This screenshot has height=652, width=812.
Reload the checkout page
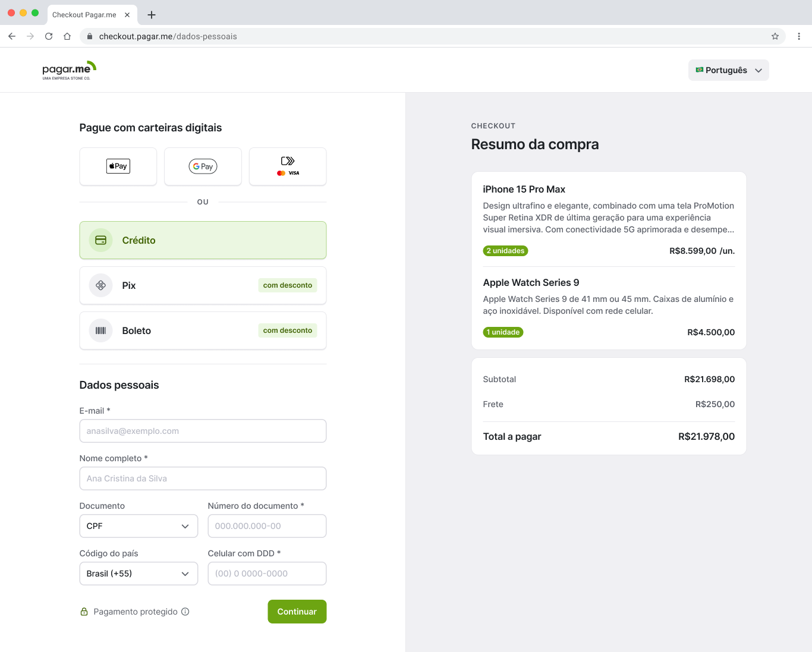(x=49, y=36)
